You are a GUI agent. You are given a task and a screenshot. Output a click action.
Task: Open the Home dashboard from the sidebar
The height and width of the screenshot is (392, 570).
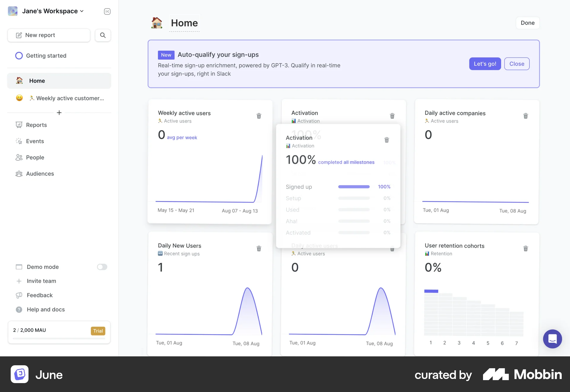(x=37, y=80)
